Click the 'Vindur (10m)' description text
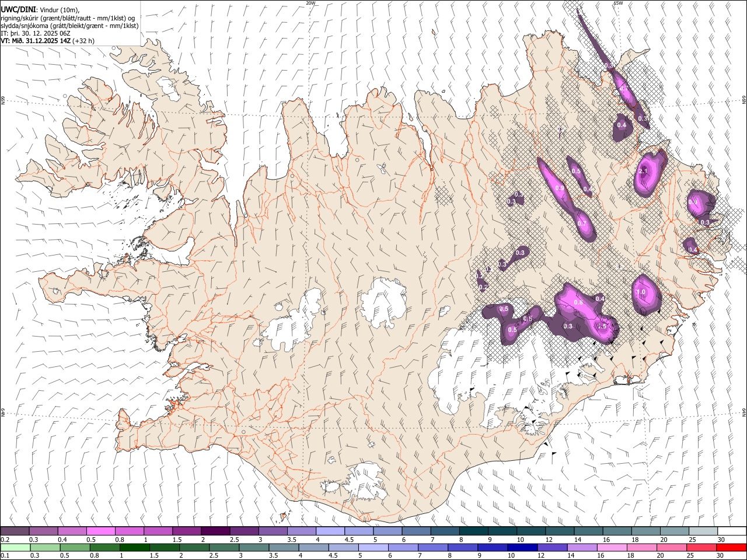The height and width of the screenshot is (560, 747). pyautogui.click(x=59, y=10)
